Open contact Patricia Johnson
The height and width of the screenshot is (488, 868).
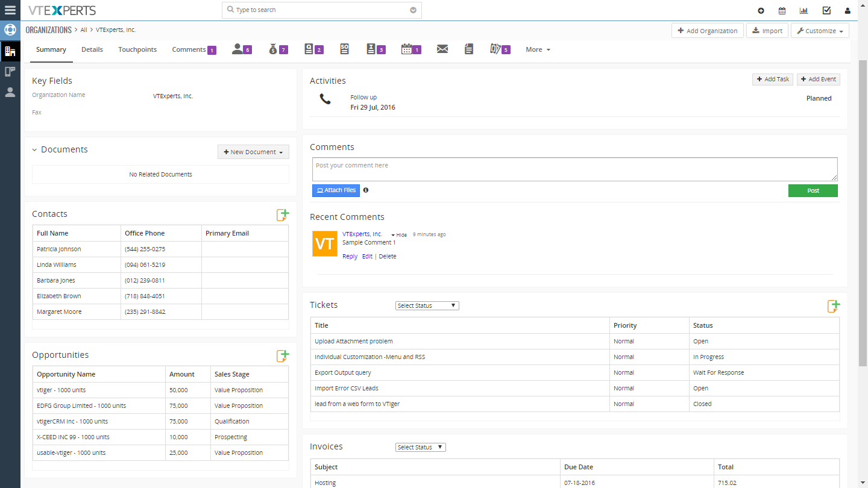[x=59, y=249]
